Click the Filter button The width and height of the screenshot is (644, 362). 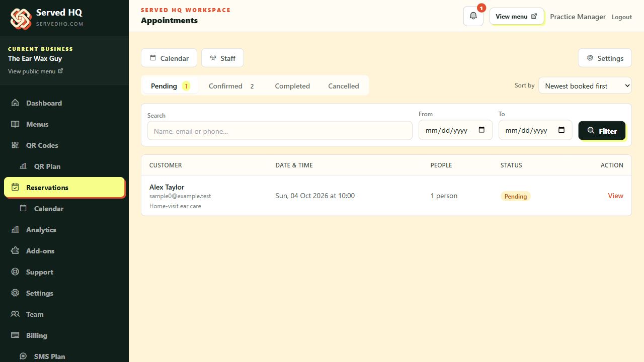(x=602, y=131)
